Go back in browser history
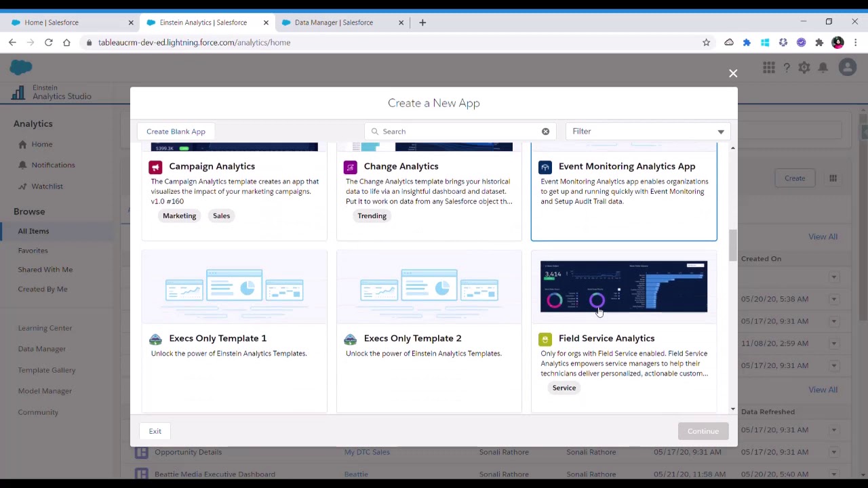The image size is (868, 488). [12, 43]
